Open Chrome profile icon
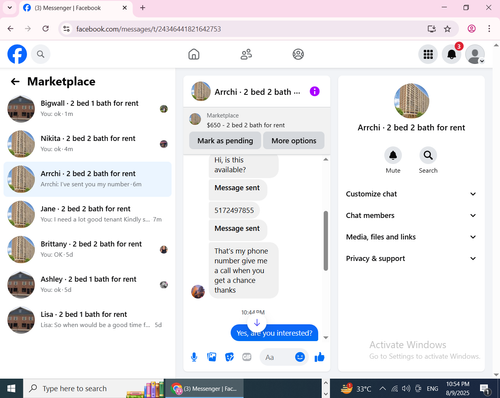 (x=471, y=29)
